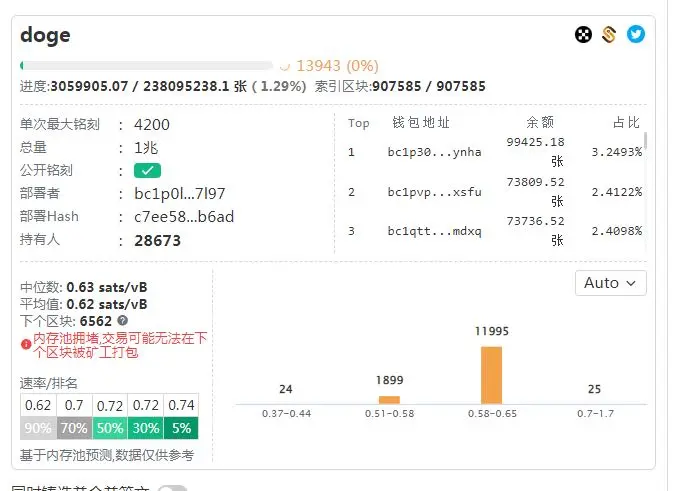Click the doge token title

tap(45, 35)
